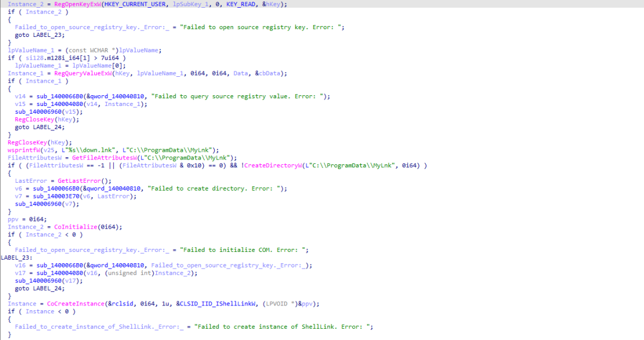Select the (const WCHAR *) cast
Image resolution: width=644 pixels, height=340 pixels.
pos(92,50)
